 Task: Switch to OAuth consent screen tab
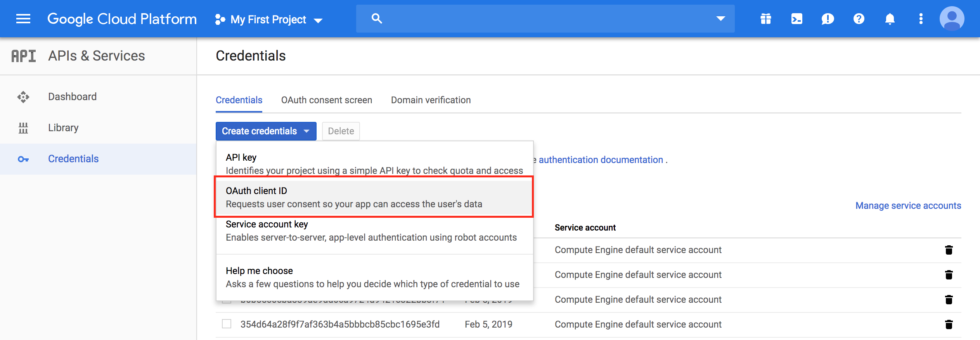(x=327, y=100)
